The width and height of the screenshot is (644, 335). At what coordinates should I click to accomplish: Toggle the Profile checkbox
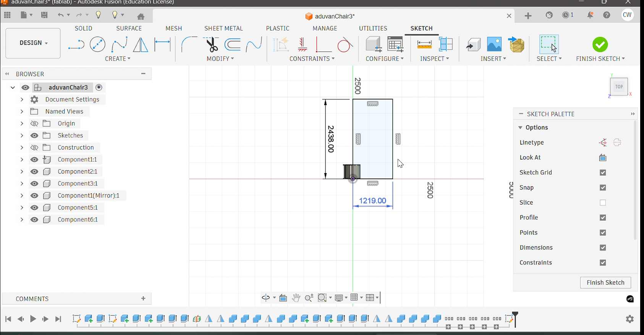(603, 218)
